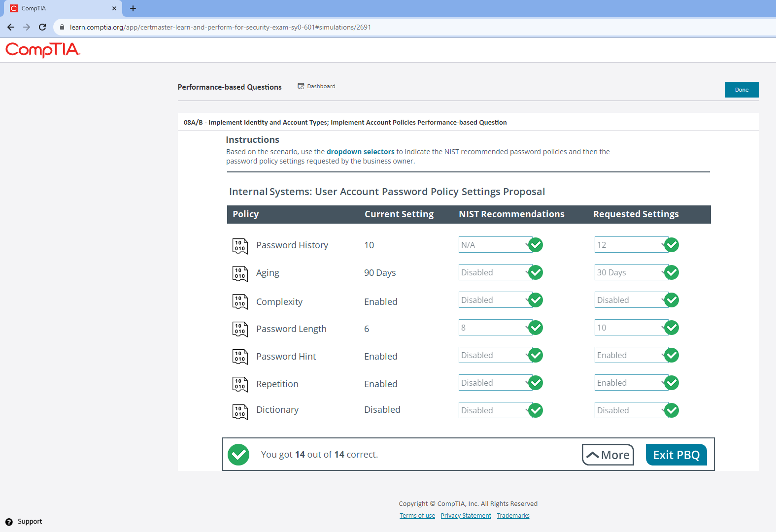Click the Password History policy icon
776x532 pixels.
(239, 245)
